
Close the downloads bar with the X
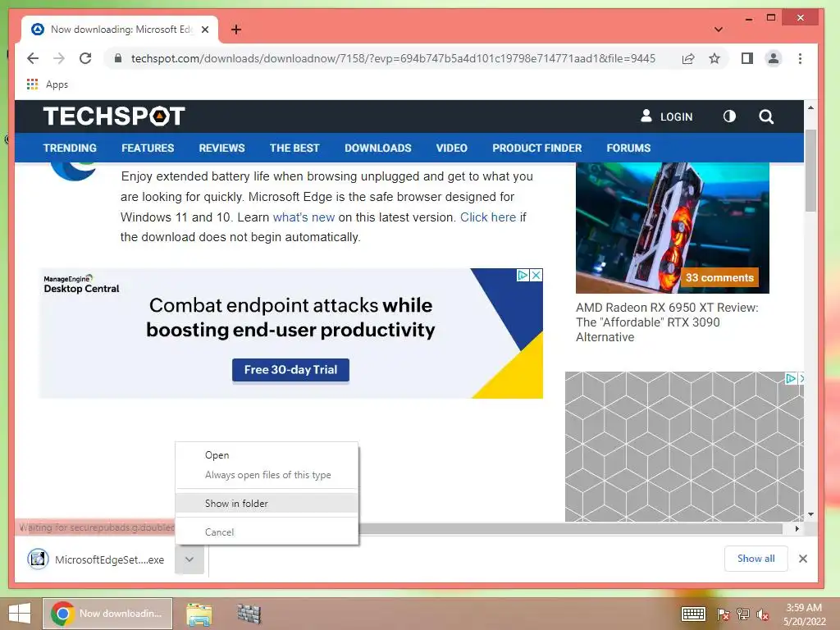802,559
